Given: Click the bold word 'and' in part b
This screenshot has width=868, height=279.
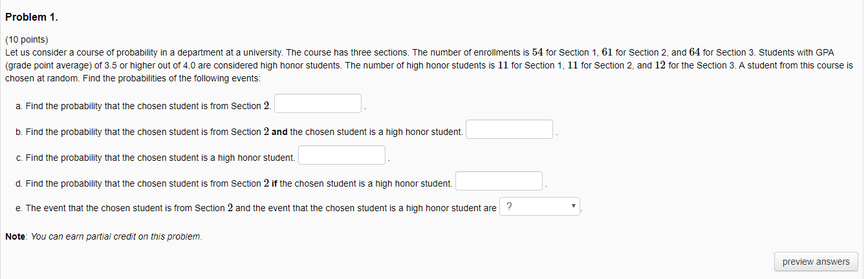Looking at the screenshot, I should pos(279,132).
